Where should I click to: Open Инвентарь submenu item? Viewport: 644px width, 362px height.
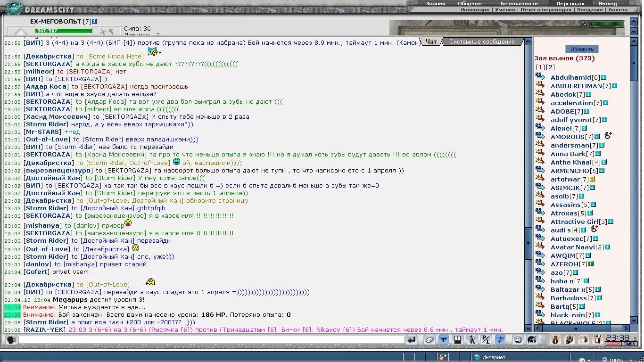coord(475,10)
